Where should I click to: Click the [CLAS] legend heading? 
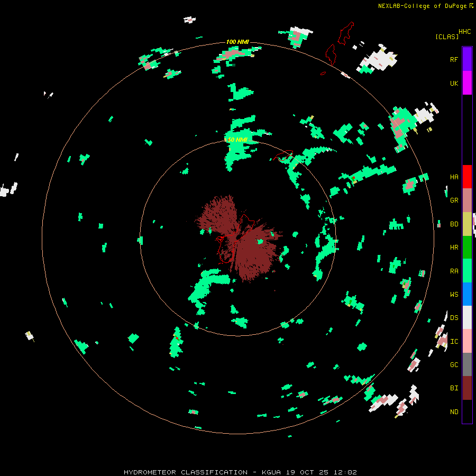pos(447,36)
